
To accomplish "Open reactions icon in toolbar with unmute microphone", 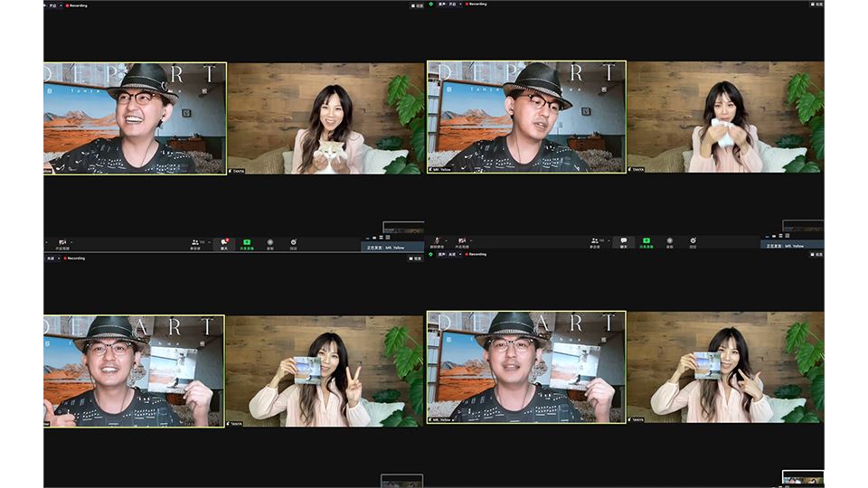I will (x=693, y=242).
